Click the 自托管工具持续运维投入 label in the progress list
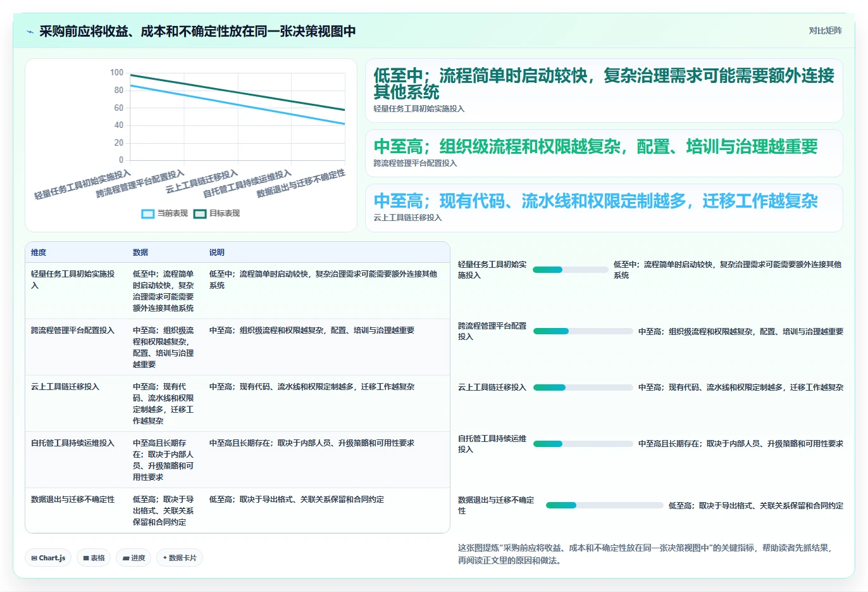 coord(492,444)
